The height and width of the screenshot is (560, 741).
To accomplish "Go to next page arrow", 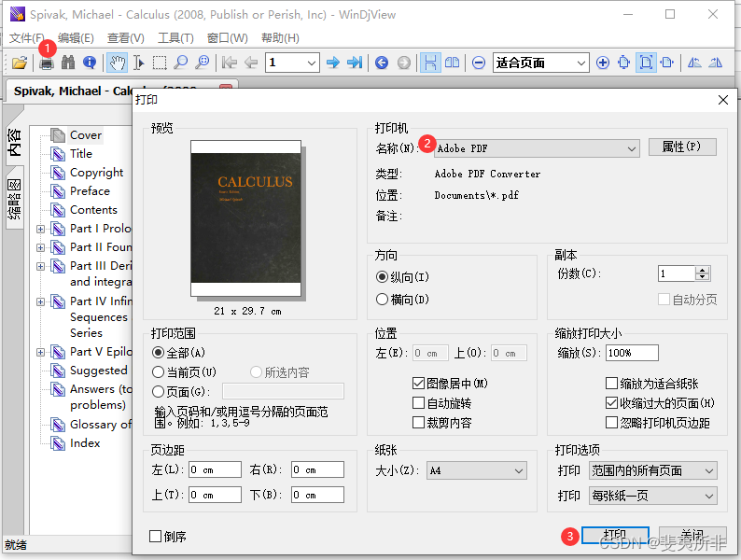I will pyautogui.click(x=333, y=63).
